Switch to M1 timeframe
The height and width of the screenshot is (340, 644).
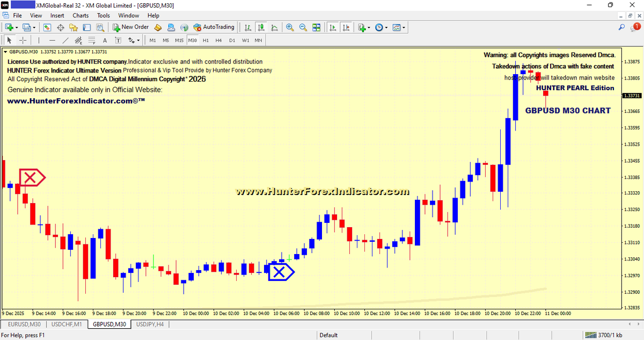pyautogui.click(x=153, y=40)
